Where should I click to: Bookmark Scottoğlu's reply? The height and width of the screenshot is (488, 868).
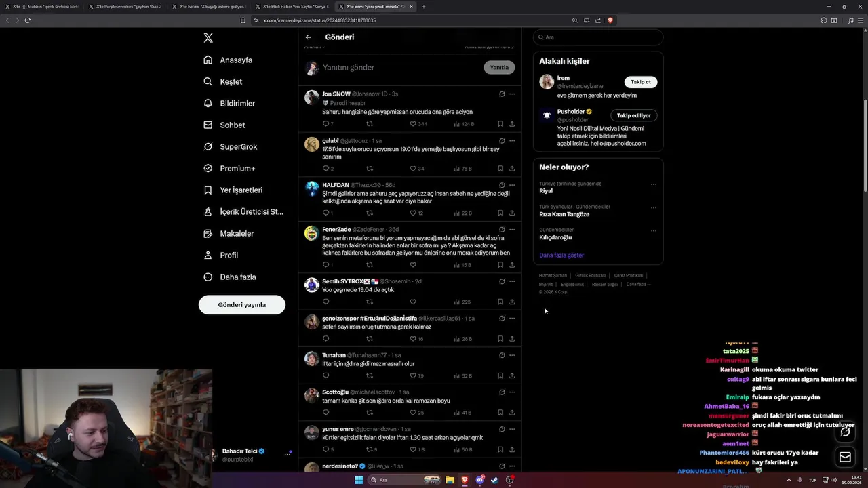500,412
